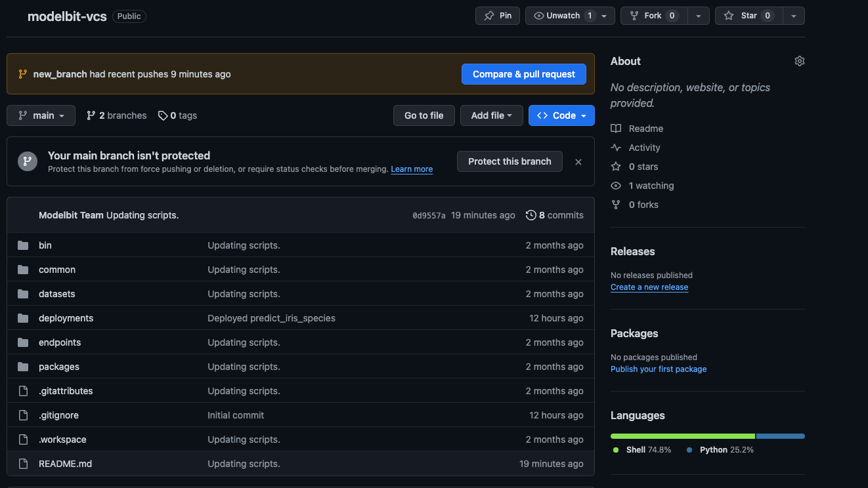Screen dimensions: 868x488
Task: Click the datasets folder icon
Action: pos(24,294)
